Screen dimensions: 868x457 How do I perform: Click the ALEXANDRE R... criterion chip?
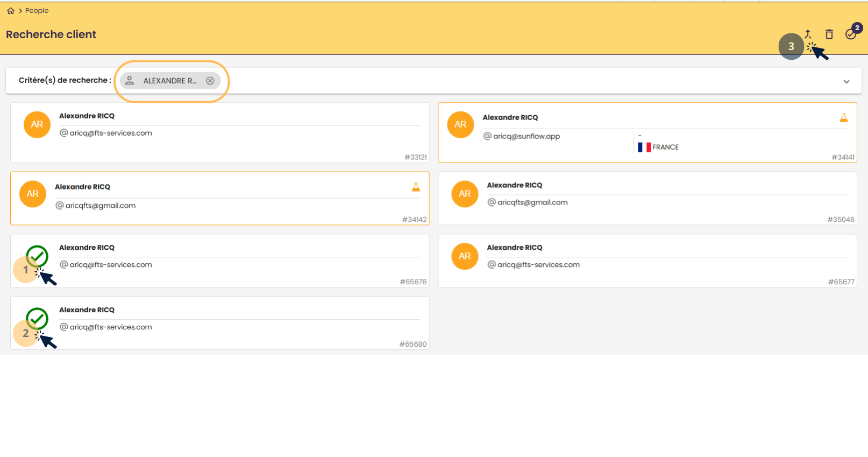[170, 81]
